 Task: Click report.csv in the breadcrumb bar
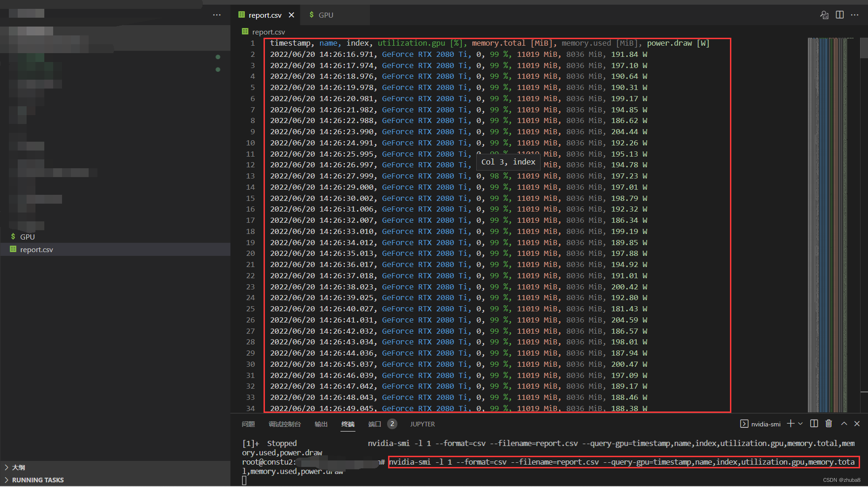(x=269, y=32)
